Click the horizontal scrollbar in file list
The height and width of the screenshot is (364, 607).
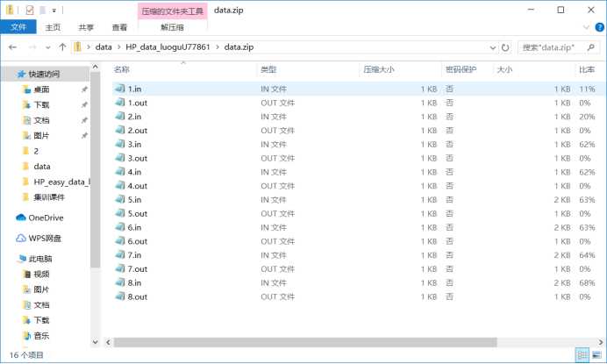(x=305, y=342)
